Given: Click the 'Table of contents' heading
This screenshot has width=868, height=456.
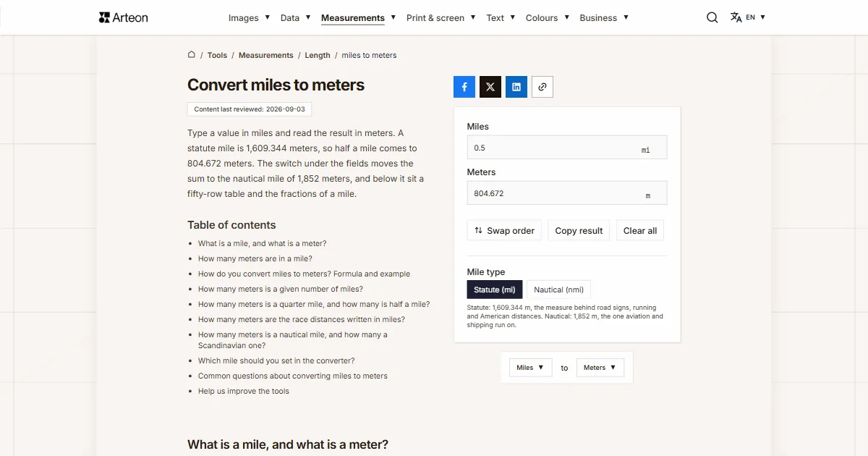Looking at the screenshot, I should (x=231, y=224).
